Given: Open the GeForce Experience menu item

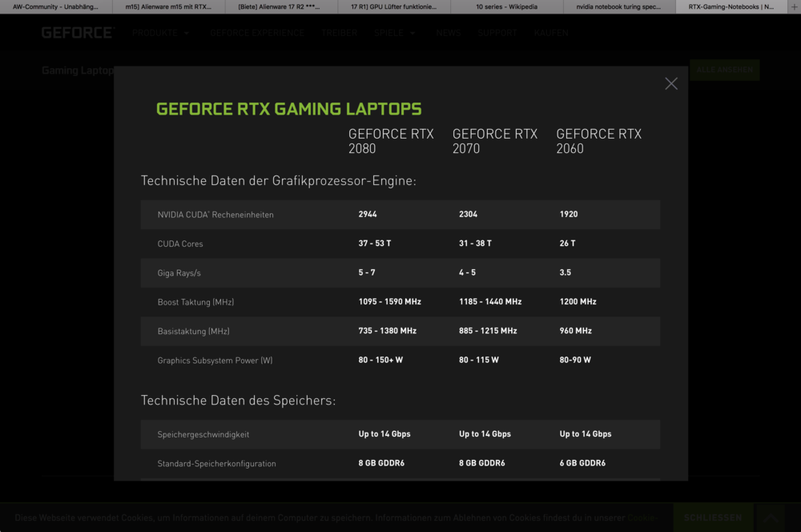Looking at the screenshot, I should (257, 33).
